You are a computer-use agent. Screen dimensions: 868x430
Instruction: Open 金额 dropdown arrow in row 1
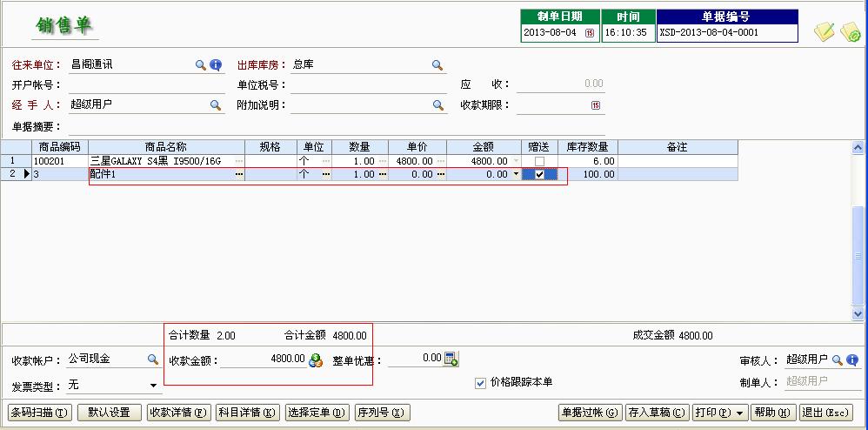tap(517, 161)
